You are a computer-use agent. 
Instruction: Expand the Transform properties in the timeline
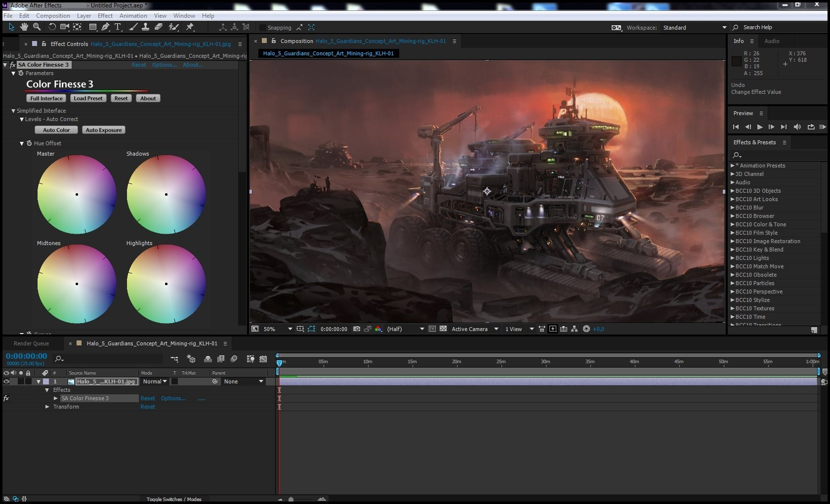pyautogui.click(x=47, y=407)
